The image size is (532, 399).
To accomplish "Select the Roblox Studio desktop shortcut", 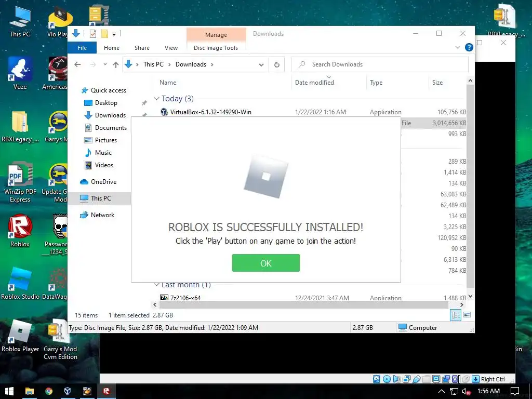I will pyautogui.click(x=20, y=283).
